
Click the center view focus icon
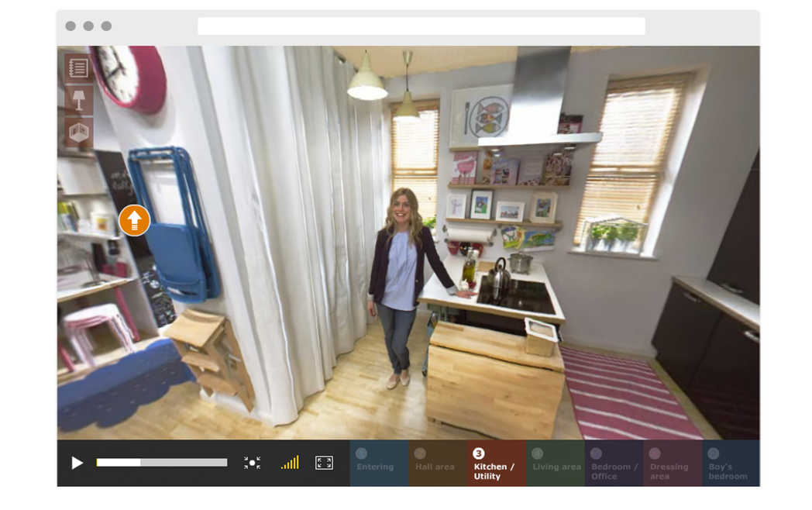(252, 463)
